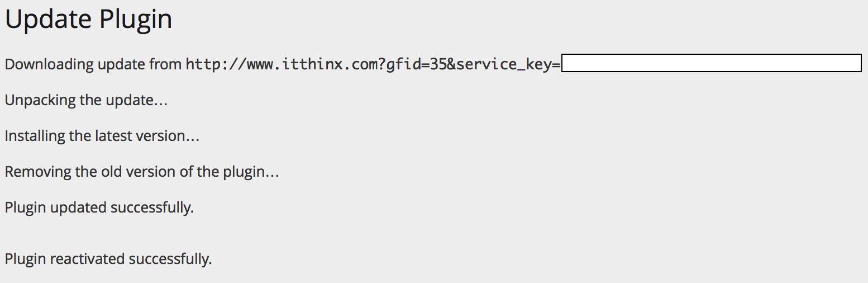Click the 'Unpacking the update…' line
This screenshot has width=868, height=283.
(87, 101)
